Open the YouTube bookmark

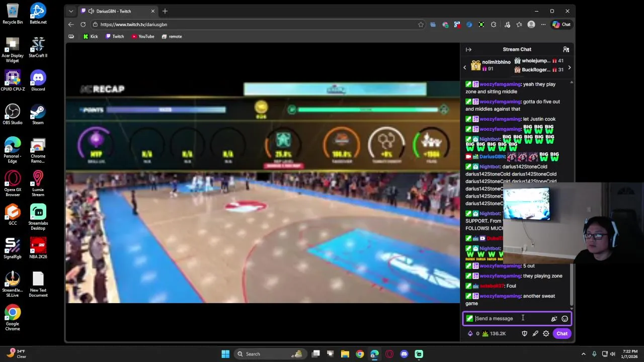click(143, 36)
